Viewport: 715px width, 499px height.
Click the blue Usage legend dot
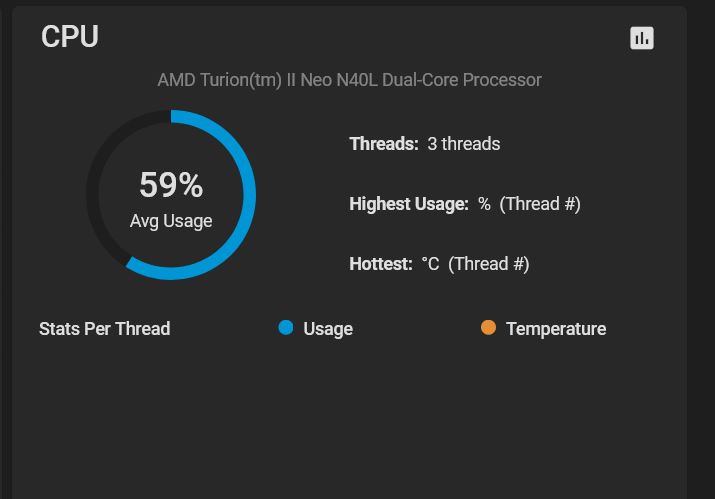click(x=285, y=327)
